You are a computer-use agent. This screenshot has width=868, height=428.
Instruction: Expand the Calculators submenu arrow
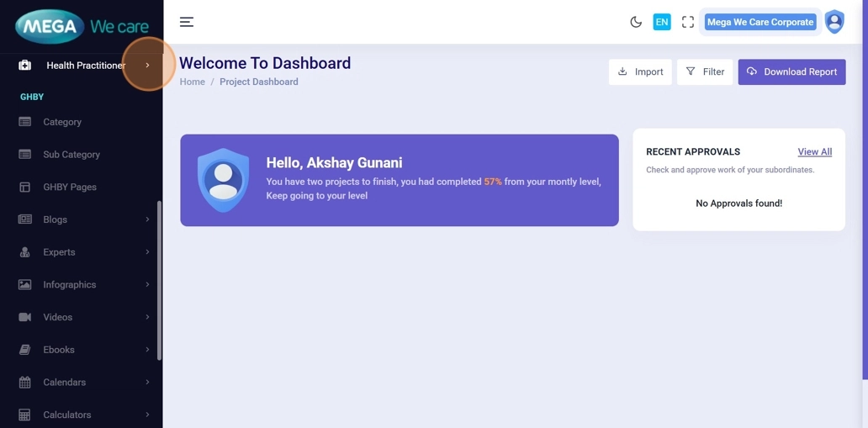pos(147,415)
